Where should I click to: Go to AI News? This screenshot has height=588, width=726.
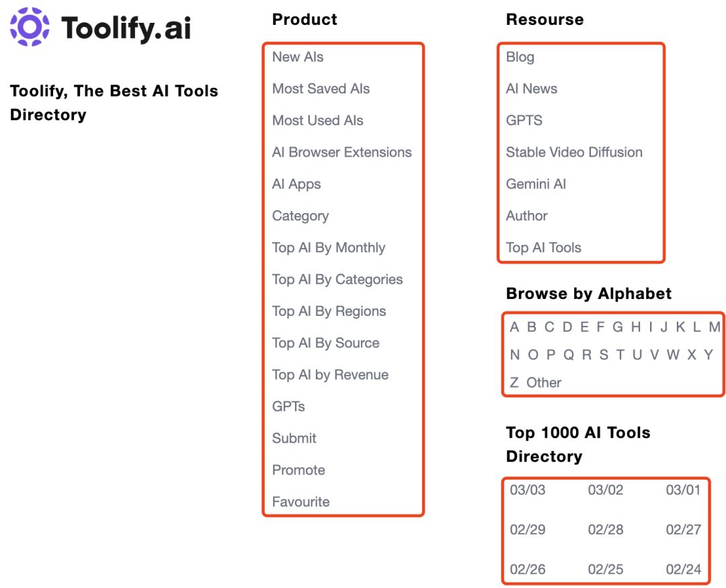click(x=532, y=89)
